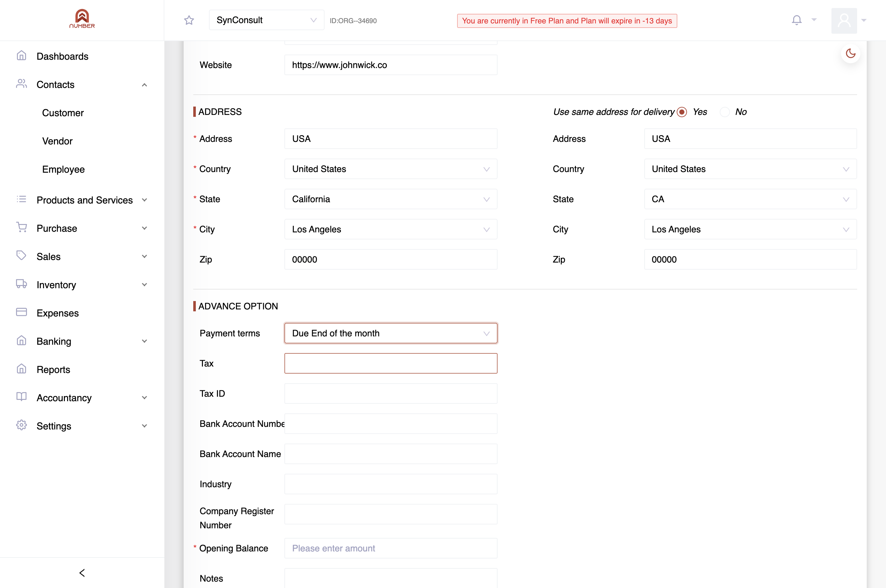The image size is (886, 588).
Task: Open the delivery Country dropdown
Action: pyautogui.click(x=750, y=169)
